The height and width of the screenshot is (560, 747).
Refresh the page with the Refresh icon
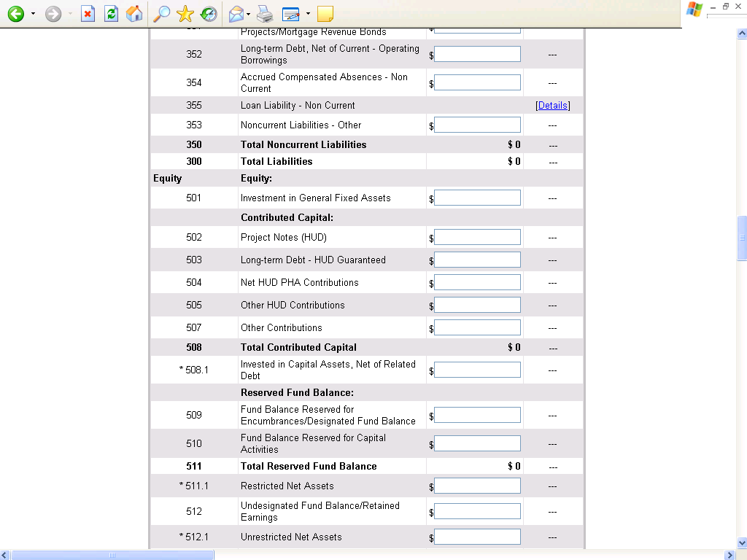tap(111, 14)
